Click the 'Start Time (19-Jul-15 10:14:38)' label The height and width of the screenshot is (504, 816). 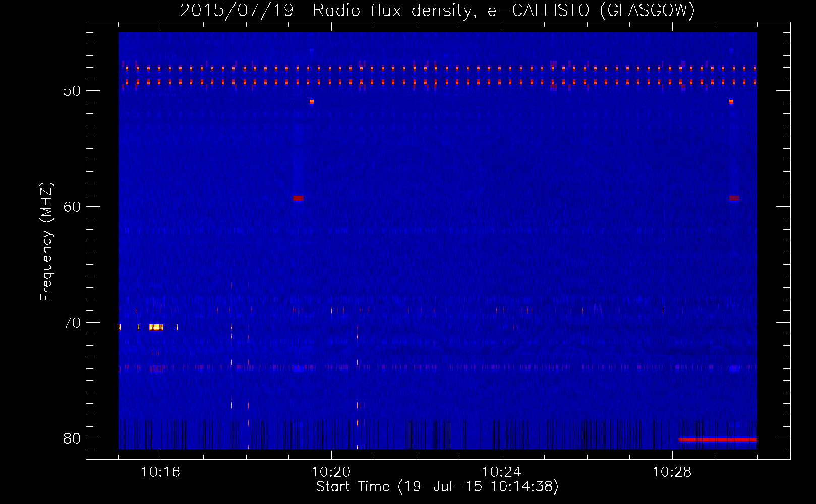pyautogui.click(x=437, y=486)
